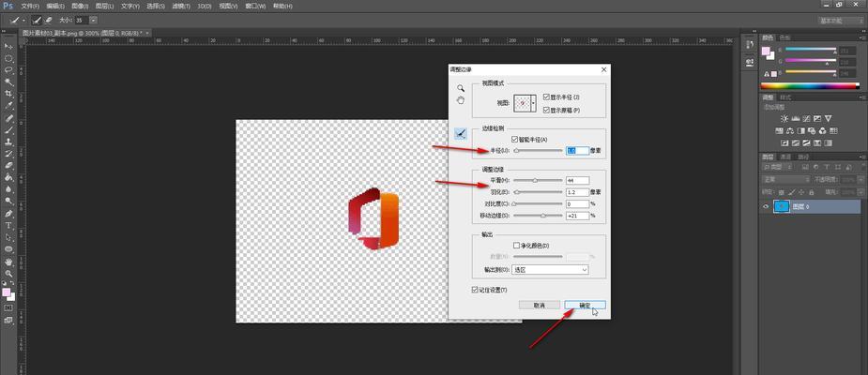Select the Eyedropper tool

(8, 105)
